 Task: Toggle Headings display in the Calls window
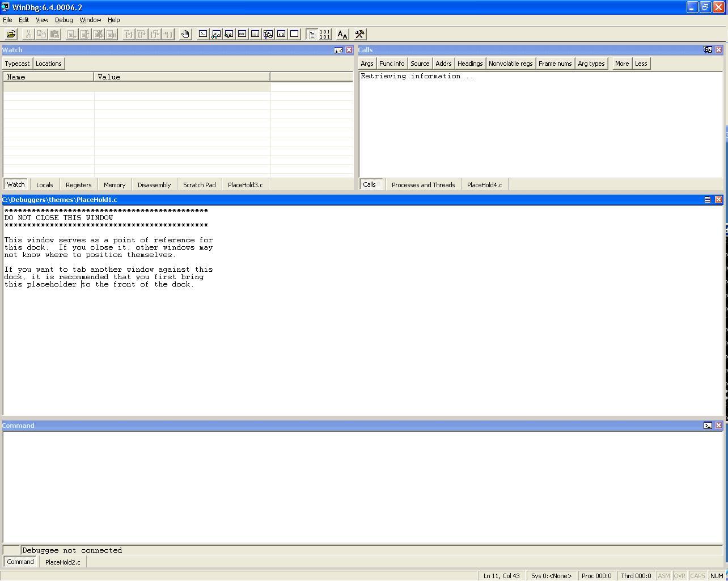point(469,63)
